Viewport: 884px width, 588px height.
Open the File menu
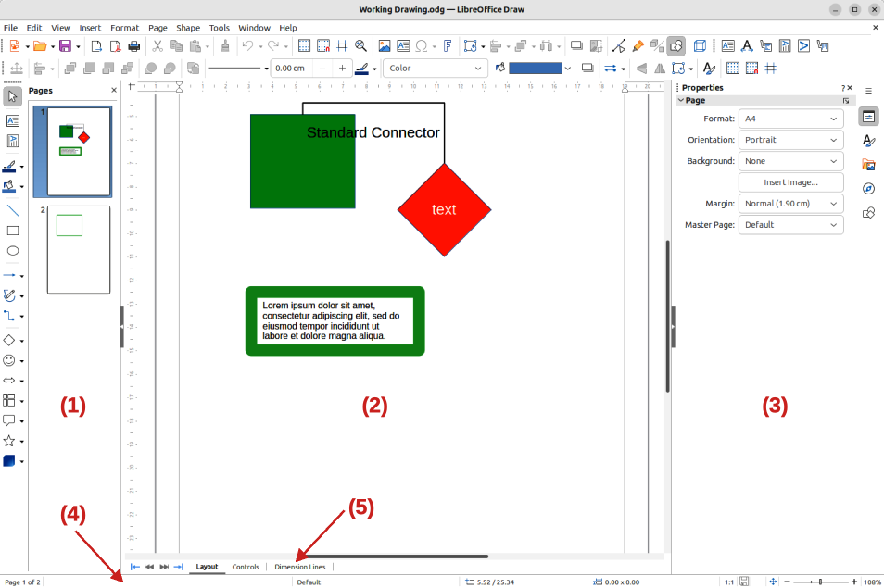(10, 28)
